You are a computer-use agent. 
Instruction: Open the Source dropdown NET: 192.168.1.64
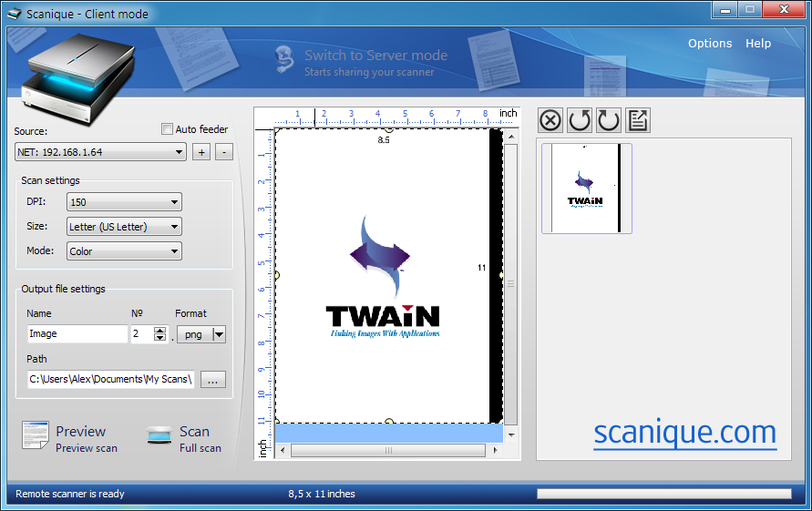101,152
